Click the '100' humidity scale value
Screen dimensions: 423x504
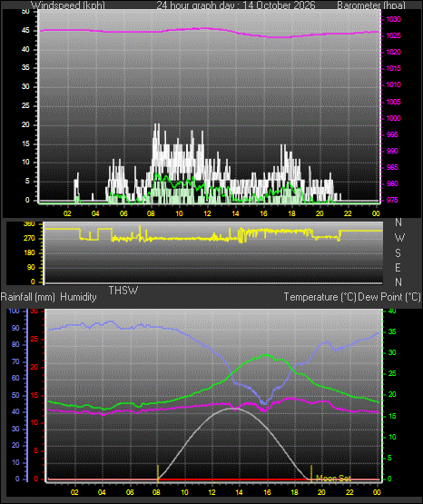click(x=15, y=311)
